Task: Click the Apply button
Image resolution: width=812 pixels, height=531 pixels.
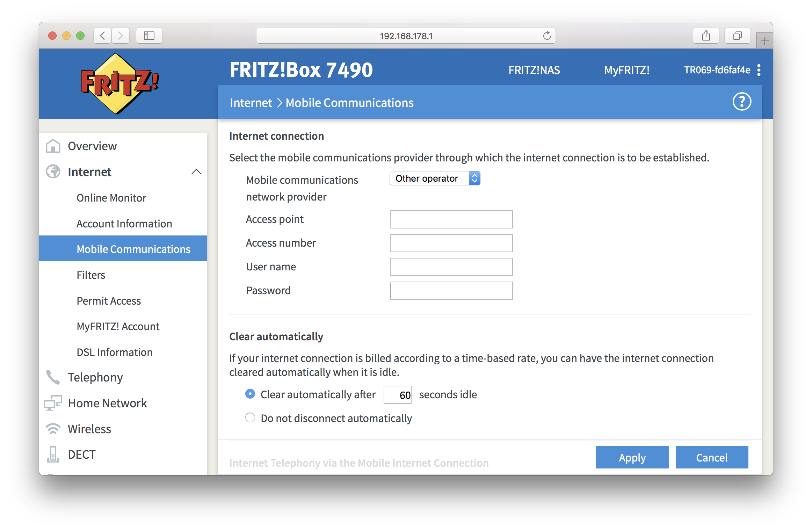Action: [x=632, y=458]
